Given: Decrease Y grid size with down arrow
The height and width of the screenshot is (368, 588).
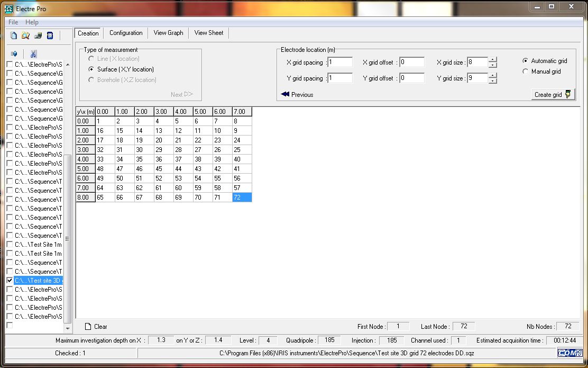Looking at the screenshot, I should 493,80.
